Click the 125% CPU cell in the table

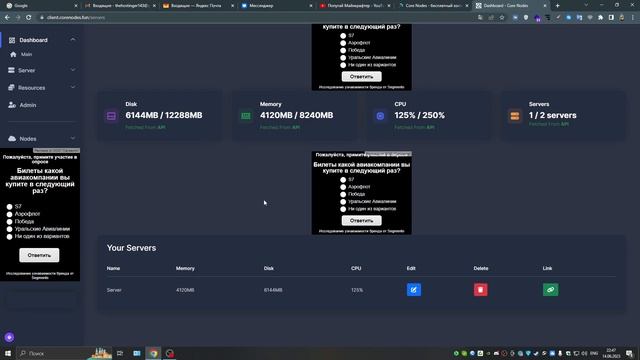357,290
